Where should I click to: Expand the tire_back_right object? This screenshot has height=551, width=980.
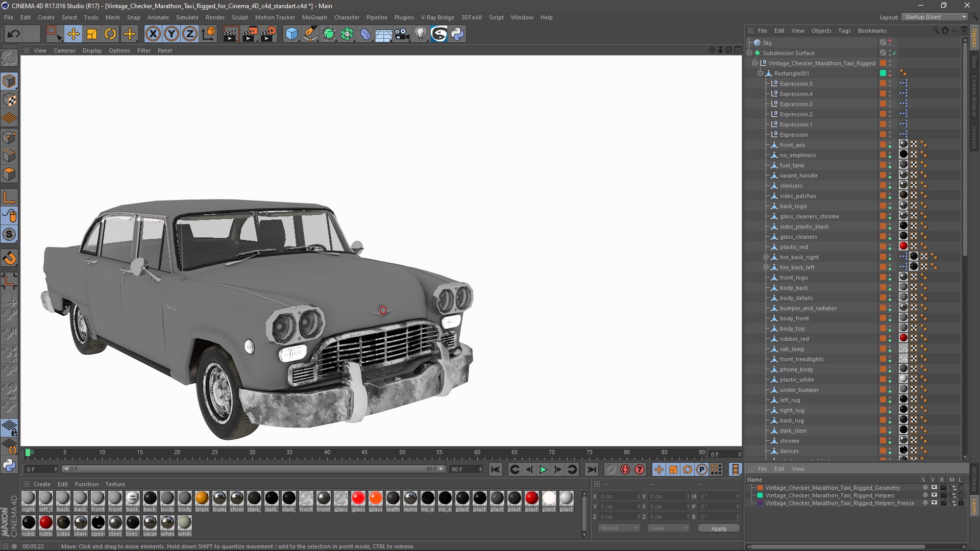[766, 257]
